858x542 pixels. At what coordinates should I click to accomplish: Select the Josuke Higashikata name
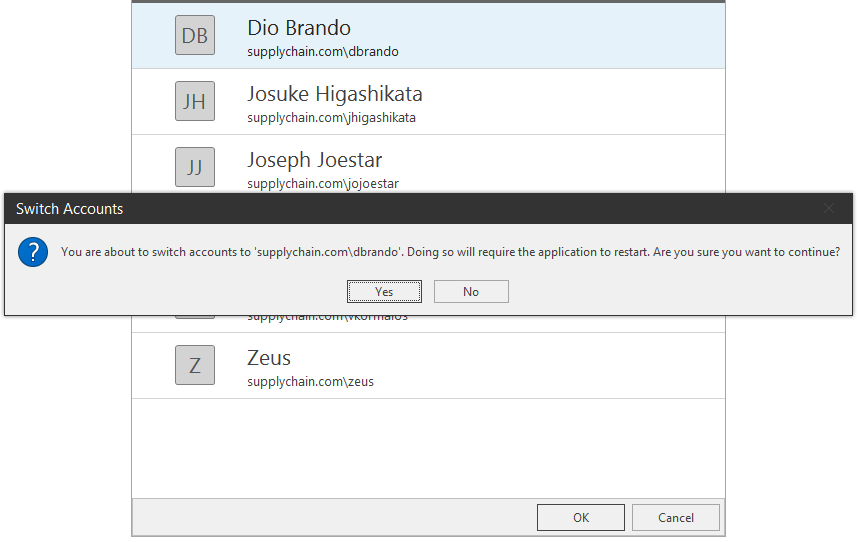[x=335, y=94]
